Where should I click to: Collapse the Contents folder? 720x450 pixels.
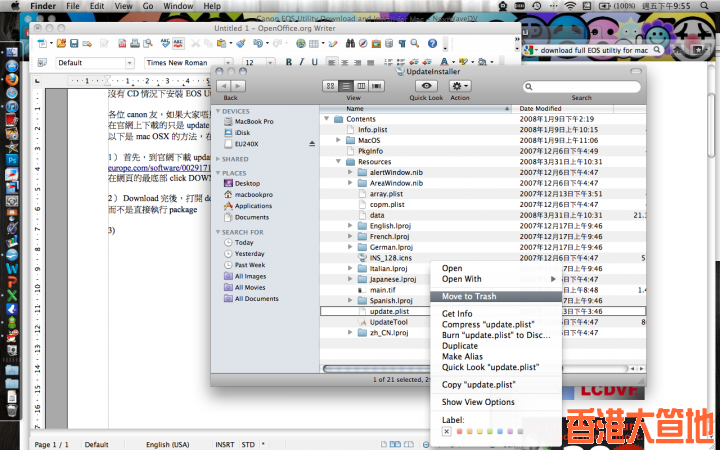tap(327, 119)
